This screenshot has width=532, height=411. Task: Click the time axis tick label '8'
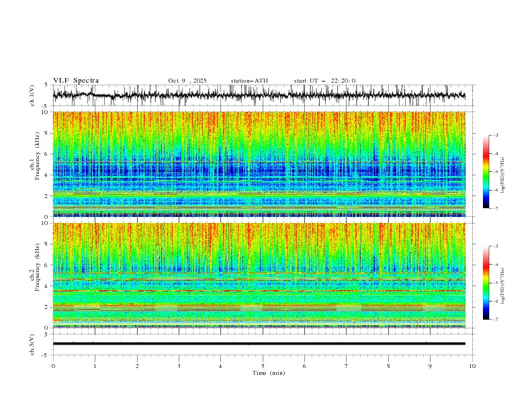(x=388, y=366)
